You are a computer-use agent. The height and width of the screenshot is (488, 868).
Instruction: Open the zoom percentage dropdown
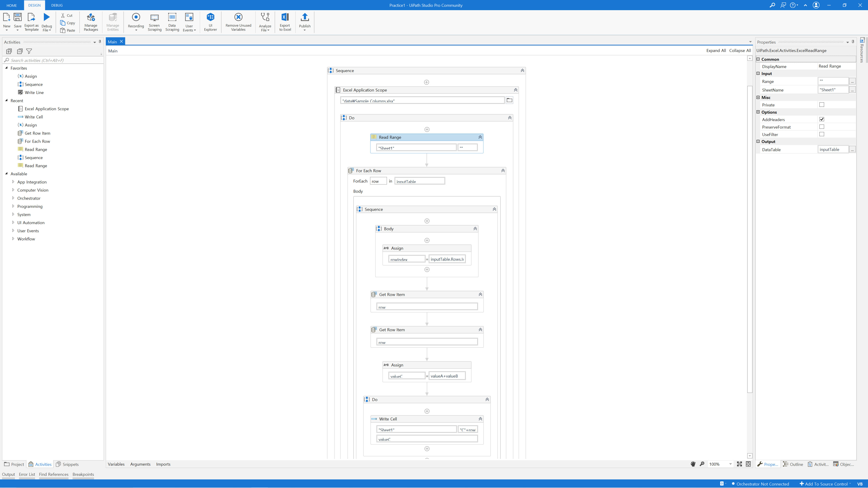[x=730, y=464]
